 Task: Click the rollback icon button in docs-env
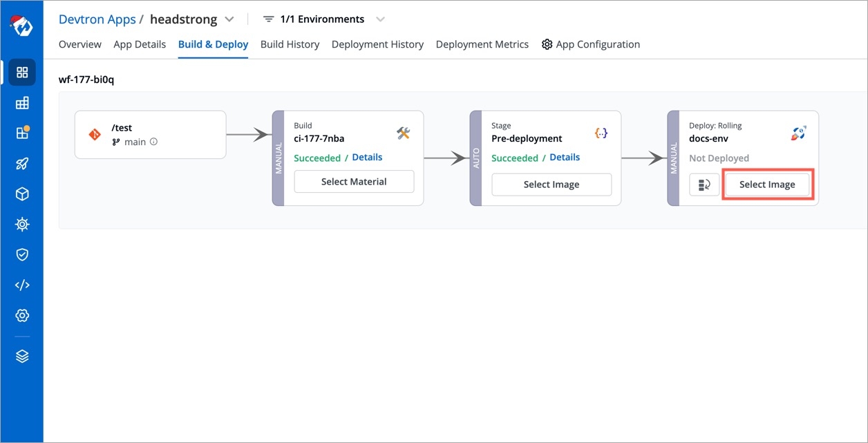coord(704,185)
